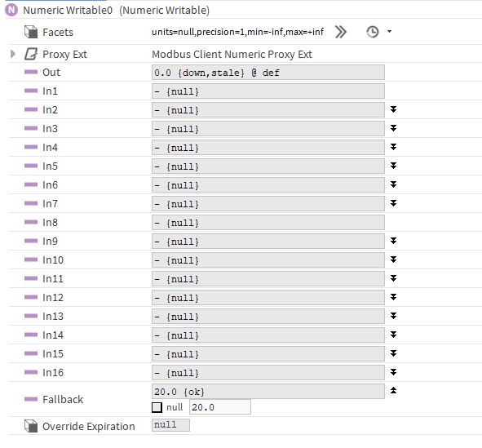This screenshot has height=448, width=482.
Task: Click the In10 slot icon
Action: pyautogui.click(x=31, y=259)
